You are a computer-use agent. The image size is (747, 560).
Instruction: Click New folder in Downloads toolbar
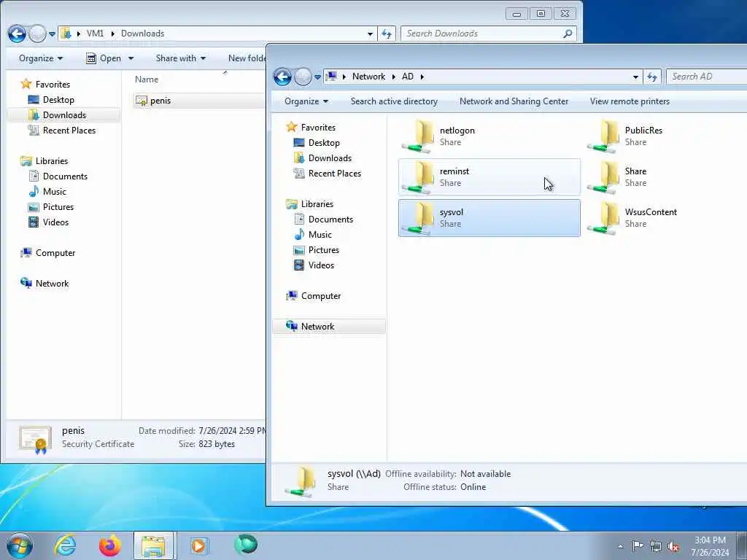(x=247, y=58)
